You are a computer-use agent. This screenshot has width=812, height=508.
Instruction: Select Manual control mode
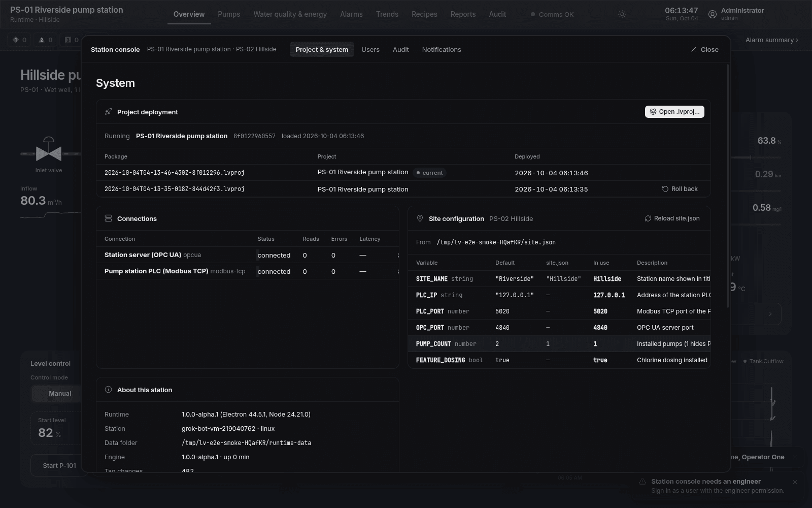click(60, 394)
